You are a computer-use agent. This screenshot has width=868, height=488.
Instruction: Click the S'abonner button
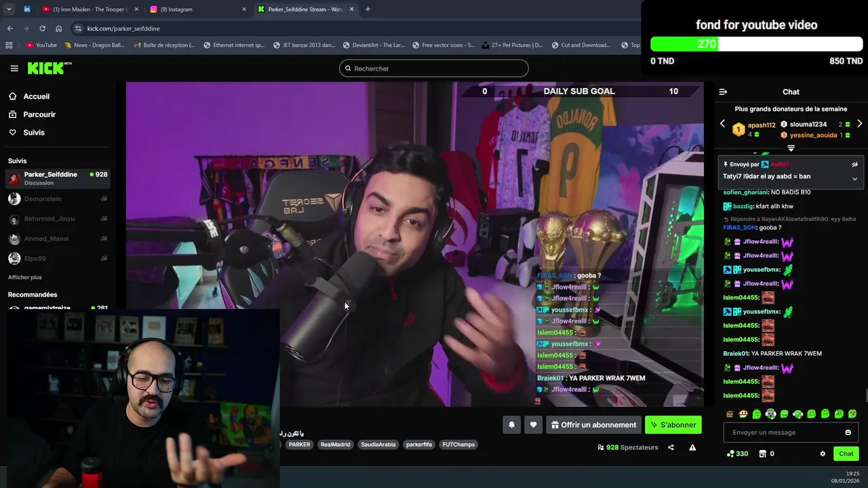point(673,425)
